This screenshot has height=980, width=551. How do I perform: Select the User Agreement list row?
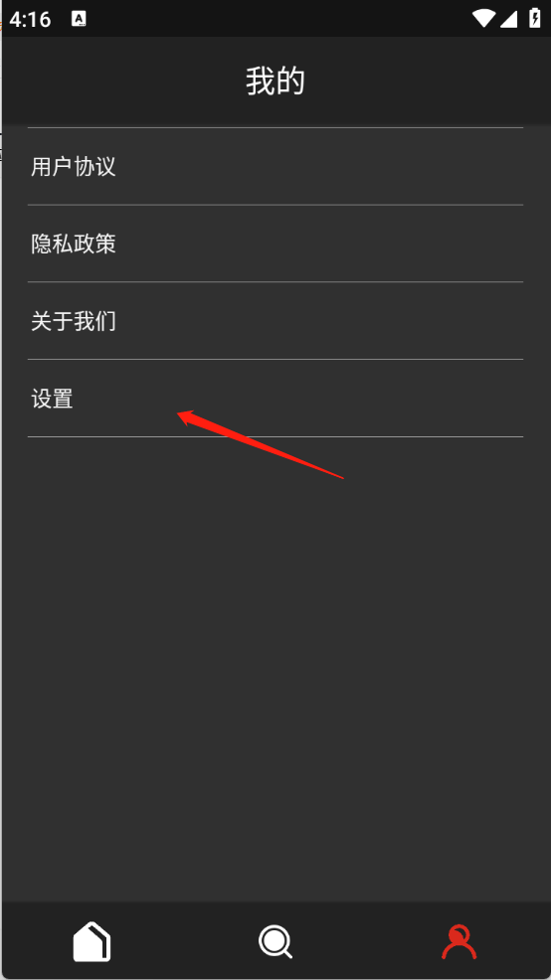tap(275, 166)
